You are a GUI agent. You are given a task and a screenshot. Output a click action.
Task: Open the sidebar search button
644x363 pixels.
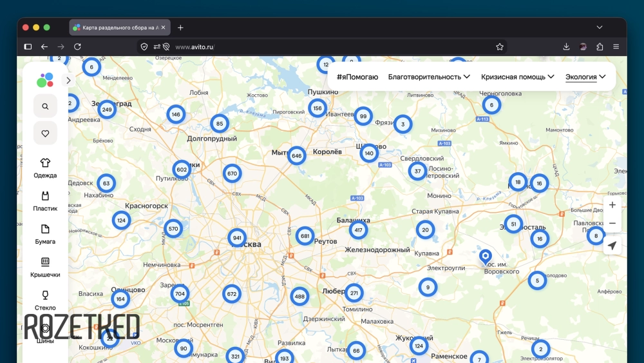[45, 106]
